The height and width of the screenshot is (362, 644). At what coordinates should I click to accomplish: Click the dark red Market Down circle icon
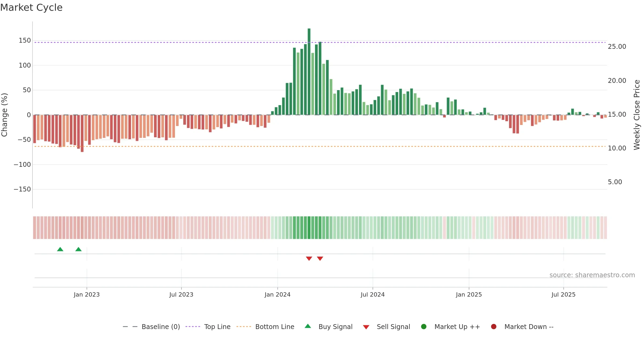pos(493,327)
